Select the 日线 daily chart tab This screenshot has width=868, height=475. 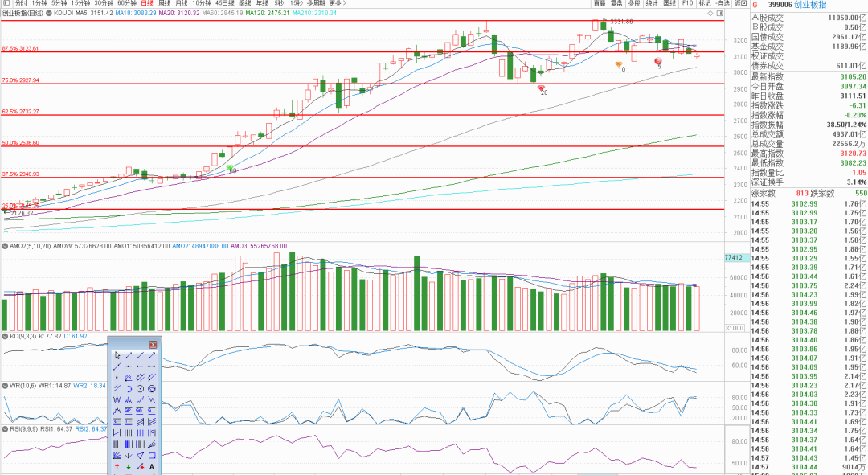pos(147,3)
